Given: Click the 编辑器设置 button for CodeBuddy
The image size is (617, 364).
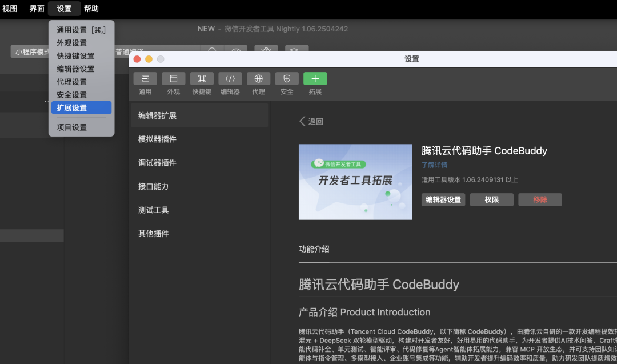Looking at the screenshot, I should pyautogui.click(x=443, y=199).
